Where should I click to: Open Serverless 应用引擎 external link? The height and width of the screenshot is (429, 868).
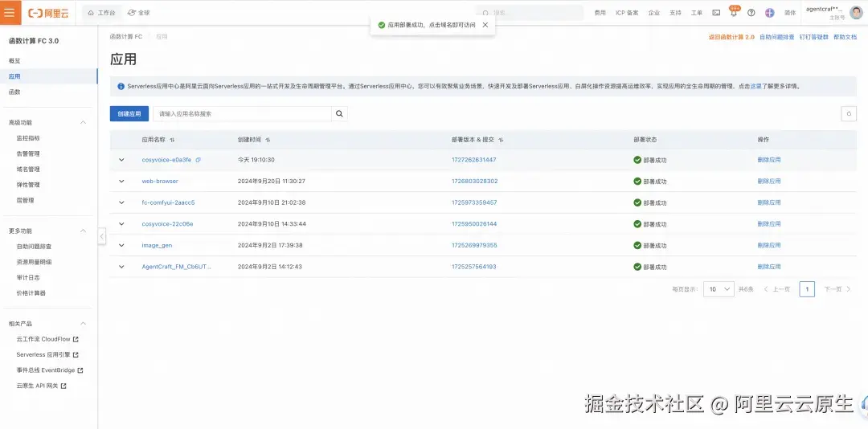click(49, 355)
